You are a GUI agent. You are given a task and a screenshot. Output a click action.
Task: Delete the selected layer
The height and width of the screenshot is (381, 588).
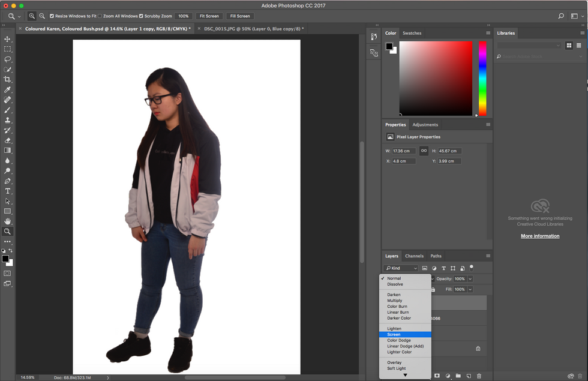tap(479, 376)
